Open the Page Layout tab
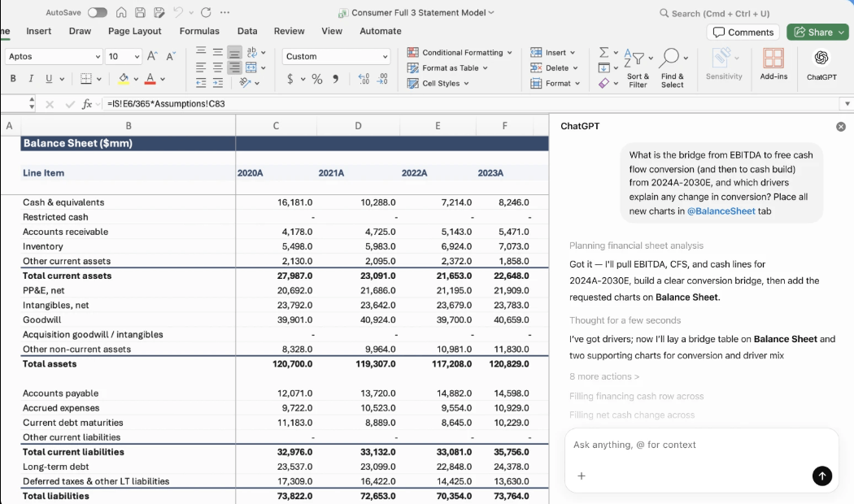 click(135, 31)
